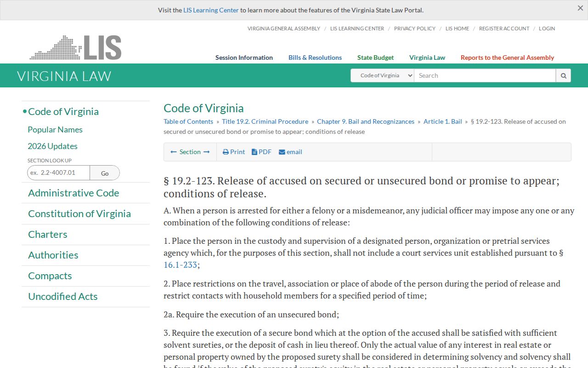Image resolution: width=588 pixels, height=368 pixels.
Task: Go to next section arrow
Action: 207,152
